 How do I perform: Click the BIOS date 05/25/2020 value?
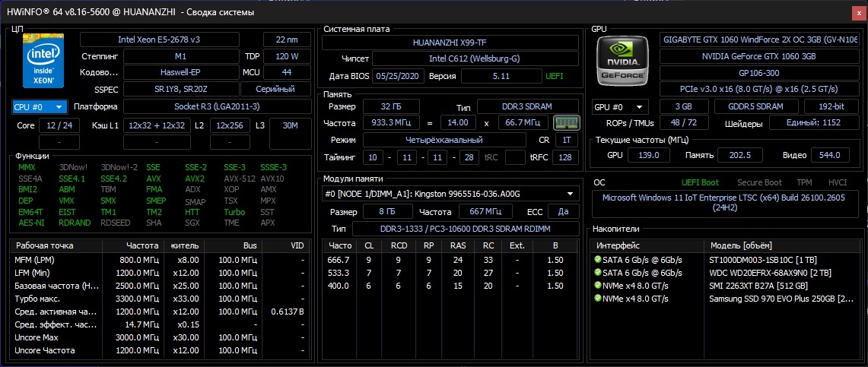point(398,76)
